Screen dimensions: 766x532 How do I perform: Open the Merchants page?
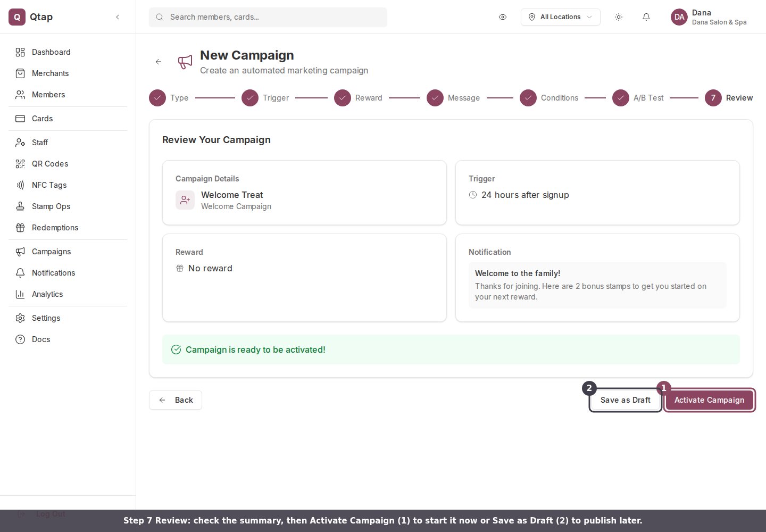[x=68, y=73]
